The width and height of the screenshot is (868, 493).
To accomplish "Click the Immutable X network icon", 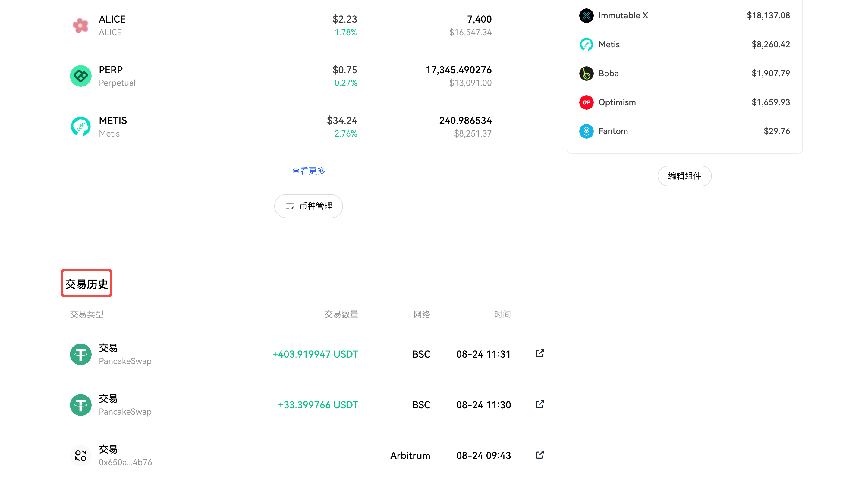I will click(586, 16).
